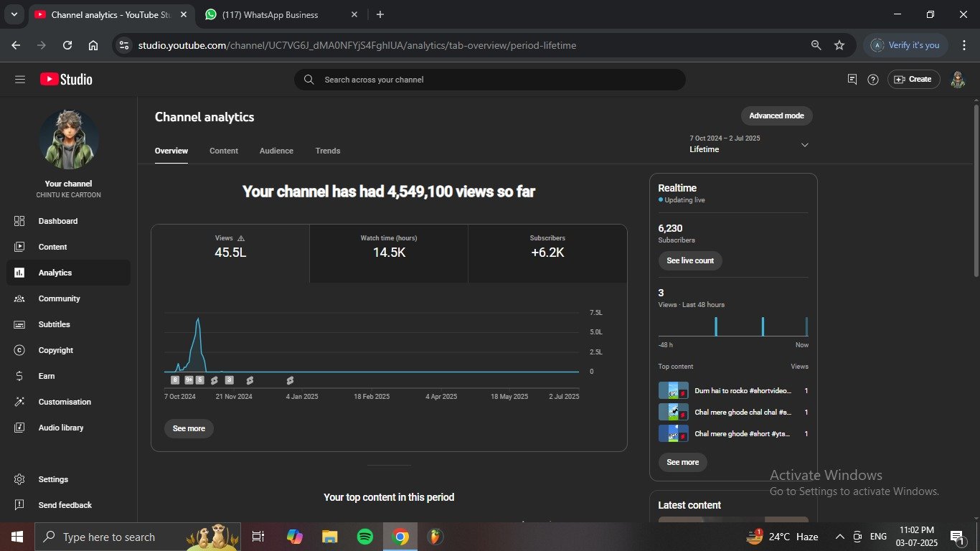This screenshot has width=980, height=551.
Task: Open Spotify from the taskbar
Action: [x=365, y=537]
